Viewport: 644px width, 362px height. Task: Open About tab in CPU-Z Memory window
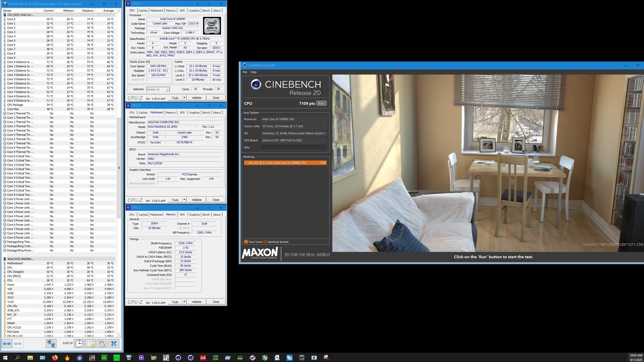[x=217, y=215]
